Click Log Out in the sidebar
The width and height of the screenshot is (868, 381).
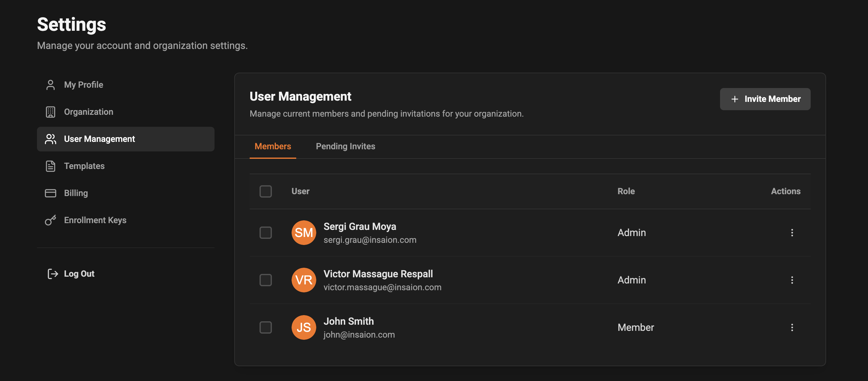pyautogui.click(x=79, y=274)
